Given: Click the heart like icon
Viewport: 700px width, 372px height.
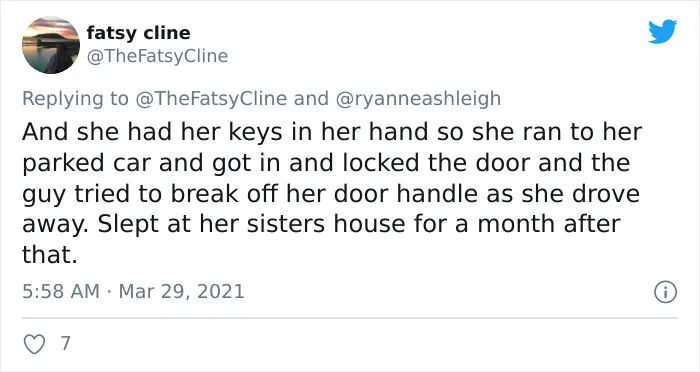Looking at the screenshot, I should click(x=34, y=344).
